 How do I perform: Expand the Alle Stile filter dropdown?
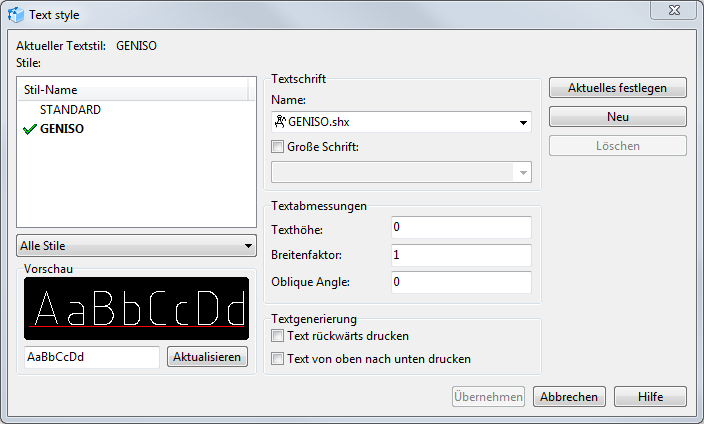tap(137, 245)
